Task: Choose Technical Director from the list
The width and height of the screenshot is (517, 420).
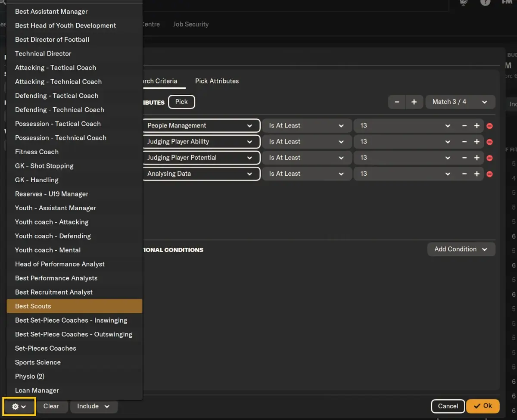Action: coord(75,53)
